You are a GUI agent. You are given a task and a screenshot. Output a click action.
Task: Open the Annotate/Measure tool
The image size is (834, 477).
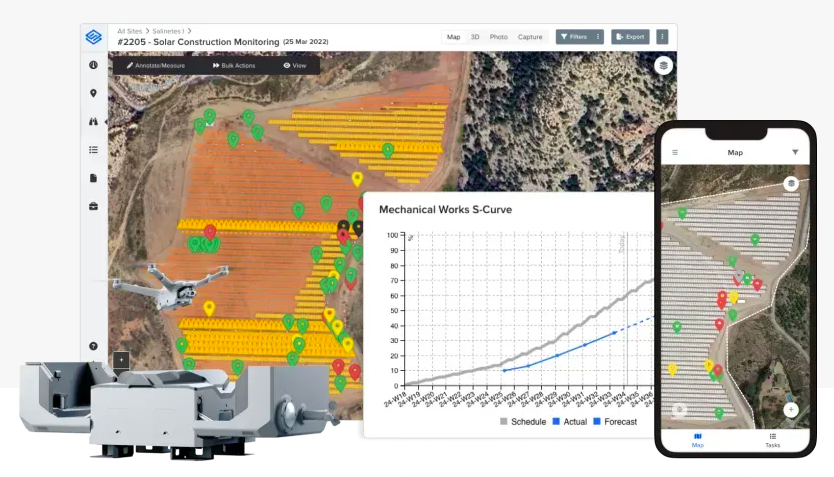click(156, 65)
